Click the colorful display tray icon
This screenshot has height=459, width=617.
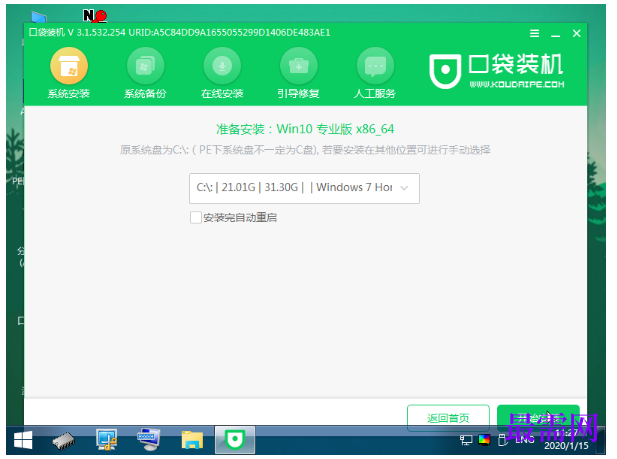(x=484, y=440)
